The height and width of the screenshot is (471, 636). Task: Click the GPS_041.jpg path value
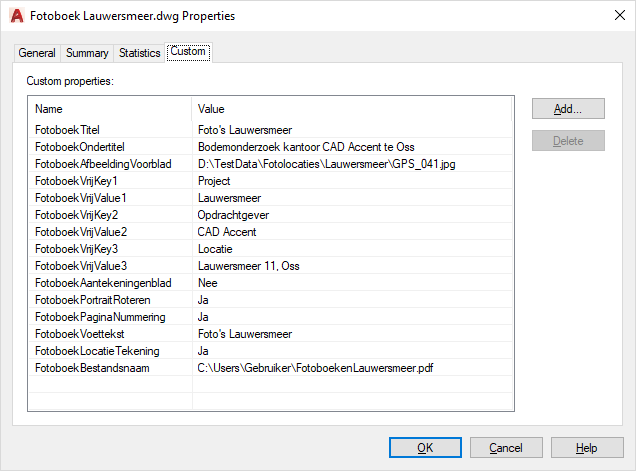tap(326, 164)
